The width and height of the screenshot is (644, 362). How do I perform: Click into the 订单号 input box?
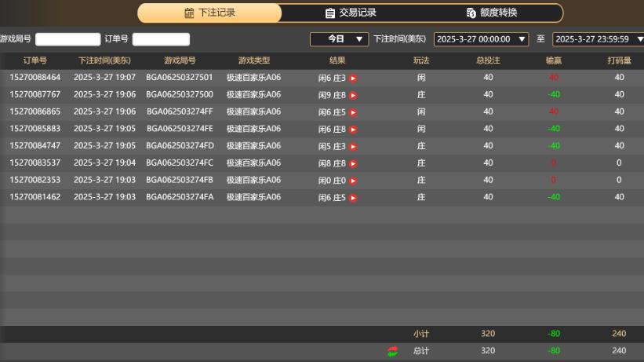click(161, 39)
